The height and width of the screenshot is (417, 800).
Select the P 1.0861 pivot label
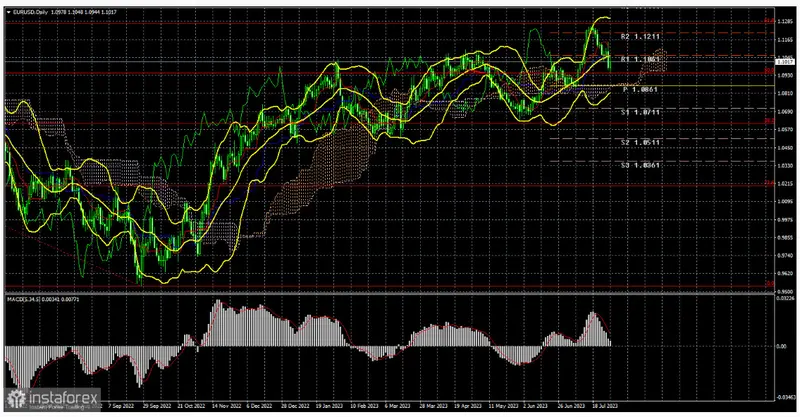click(x=640, y=89)
